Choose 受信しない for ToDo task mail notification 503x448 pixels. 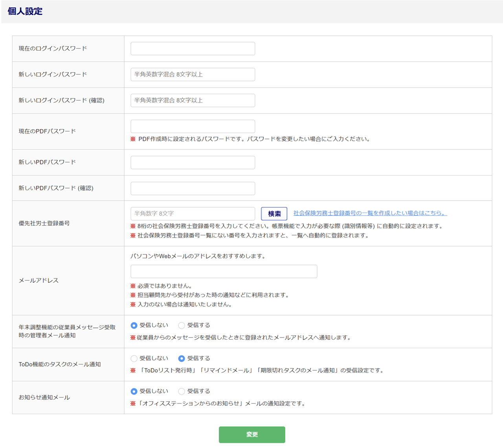(x=134, y=358)
